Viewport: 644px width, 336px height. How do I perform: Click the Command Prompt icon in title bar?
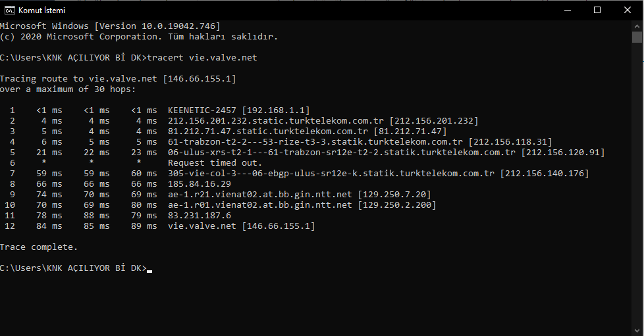(9, 11)
